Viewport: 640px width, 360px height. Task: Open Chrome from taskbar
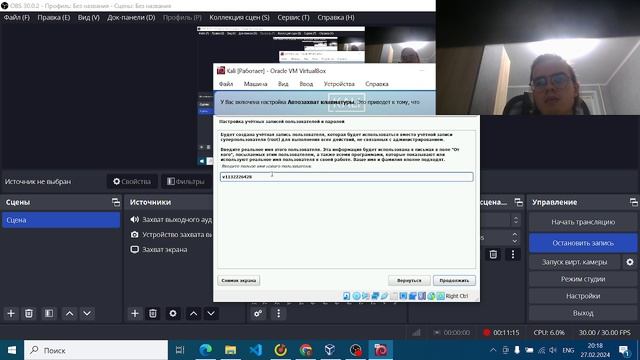pos(305,350)
